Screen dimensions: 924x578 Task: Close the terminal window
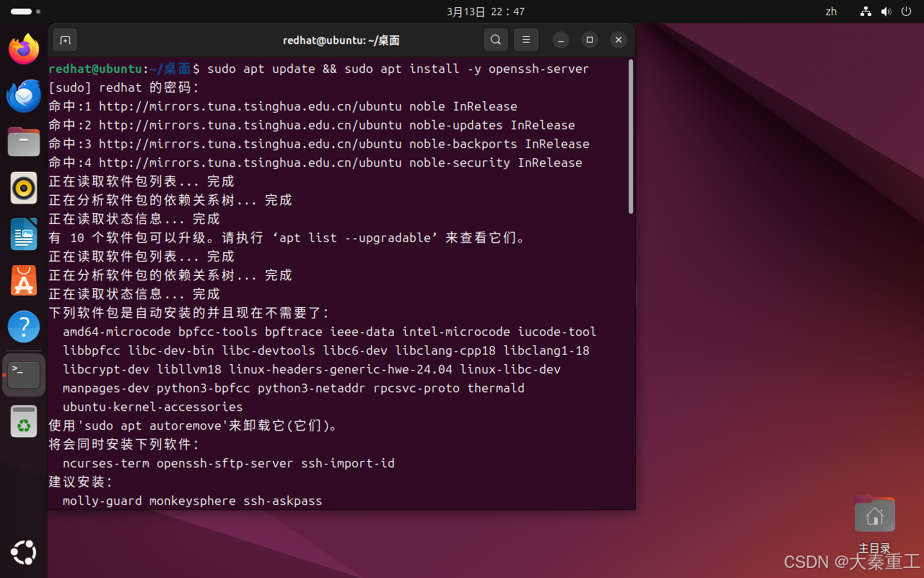(x=619, y=40)
